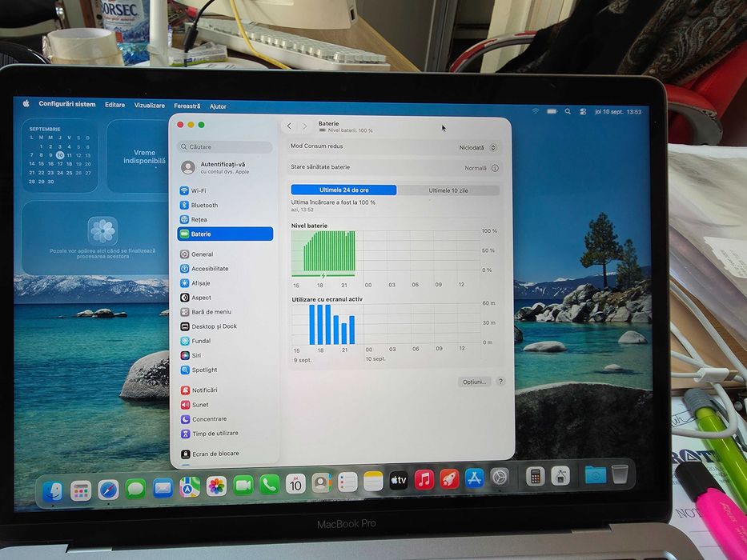Open the Mod Consum redus dropdown

pyautogui.click(x=478, y=148)
